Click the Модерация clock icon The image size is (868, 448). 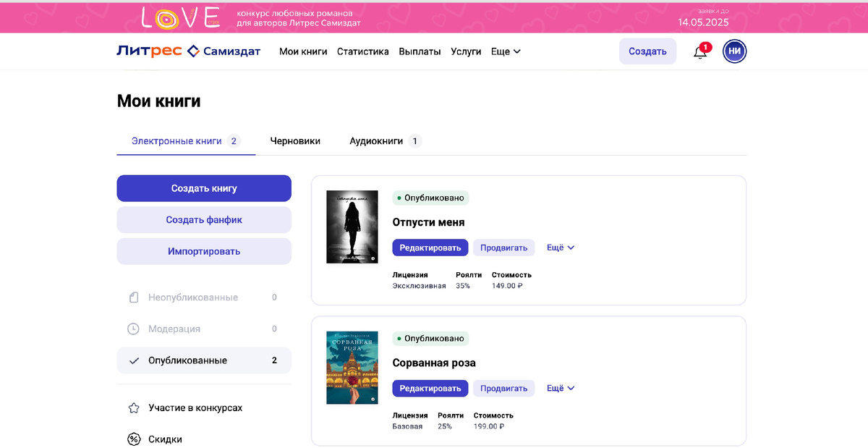pos(133,329)
